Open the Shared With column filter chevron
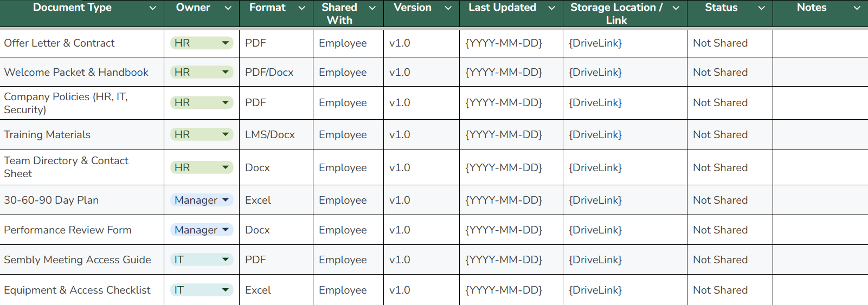 [x=372, y=8]
